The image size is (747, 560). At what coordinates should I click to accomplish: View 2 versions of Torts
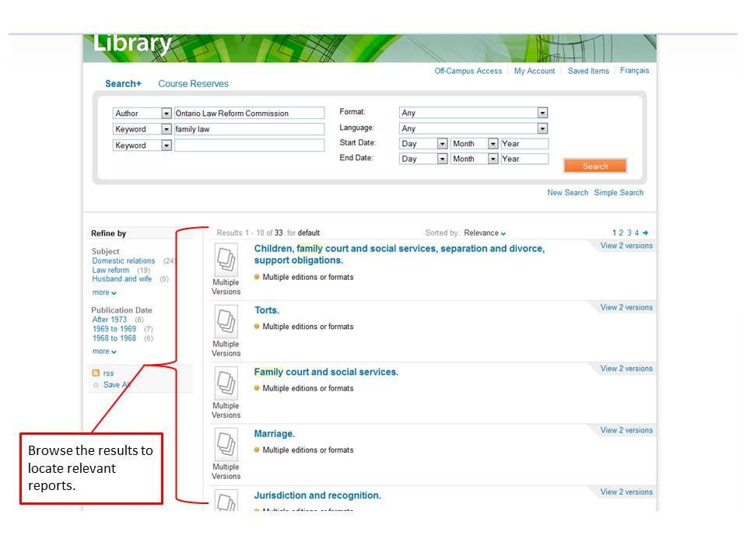coord(626,308)
